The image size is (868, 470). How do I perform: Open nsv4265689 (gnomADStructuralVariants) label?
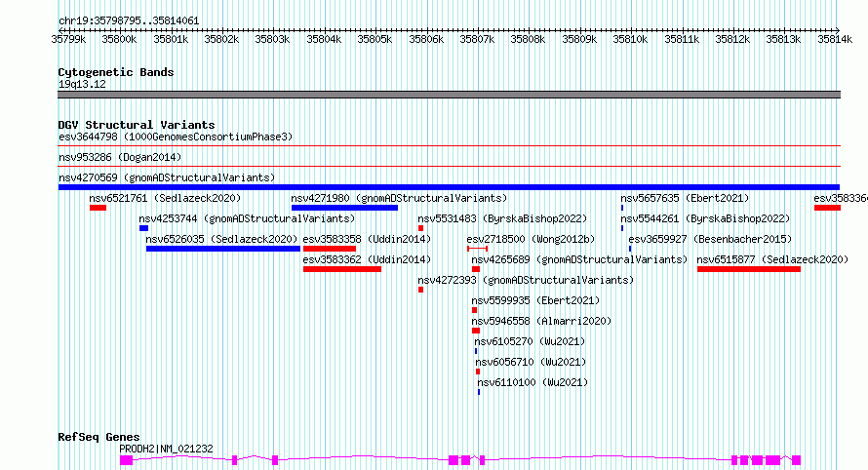coord(579,259)
